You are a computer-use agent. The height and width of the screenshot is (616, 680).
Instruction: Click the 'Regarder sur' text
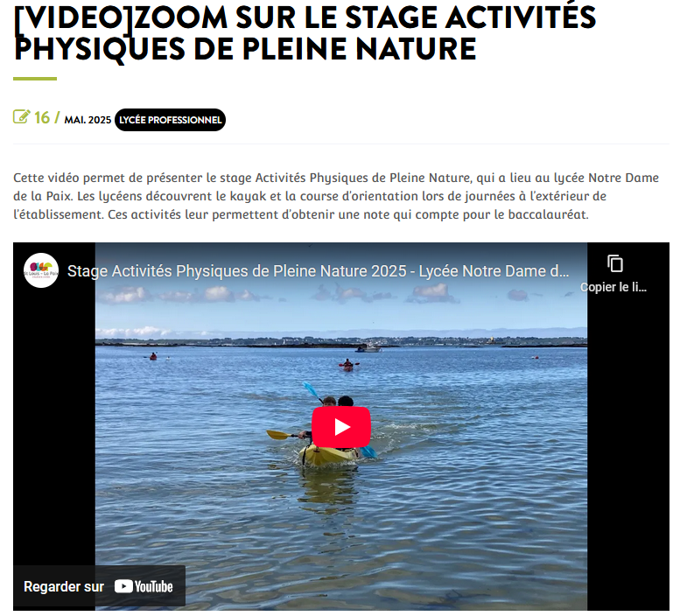tap(64, 586)
